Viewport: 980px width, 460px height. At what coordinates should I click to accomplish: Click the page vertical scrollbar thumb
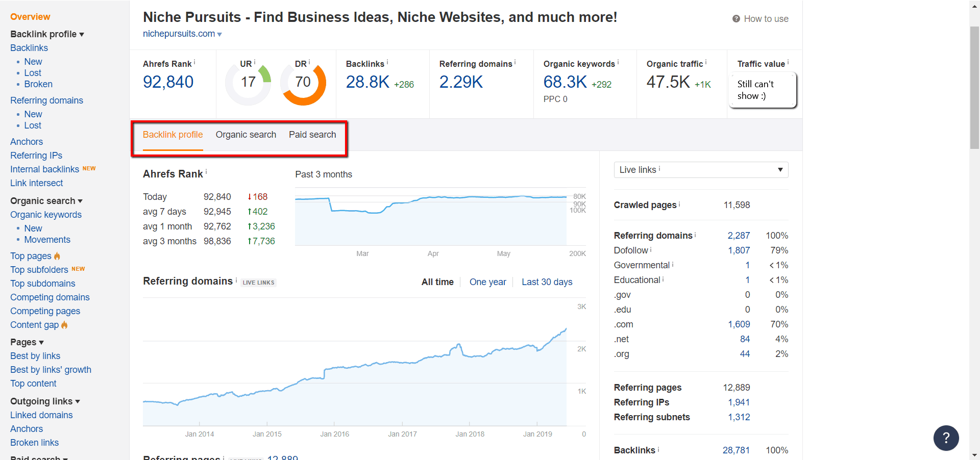click(x=974, y=87)
